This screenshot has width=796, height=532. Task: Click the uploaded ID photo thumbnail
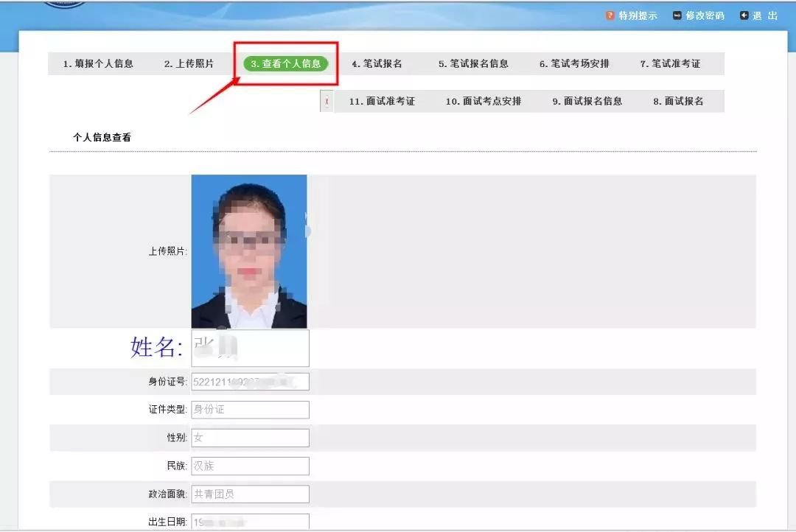[x=249, y=251]
